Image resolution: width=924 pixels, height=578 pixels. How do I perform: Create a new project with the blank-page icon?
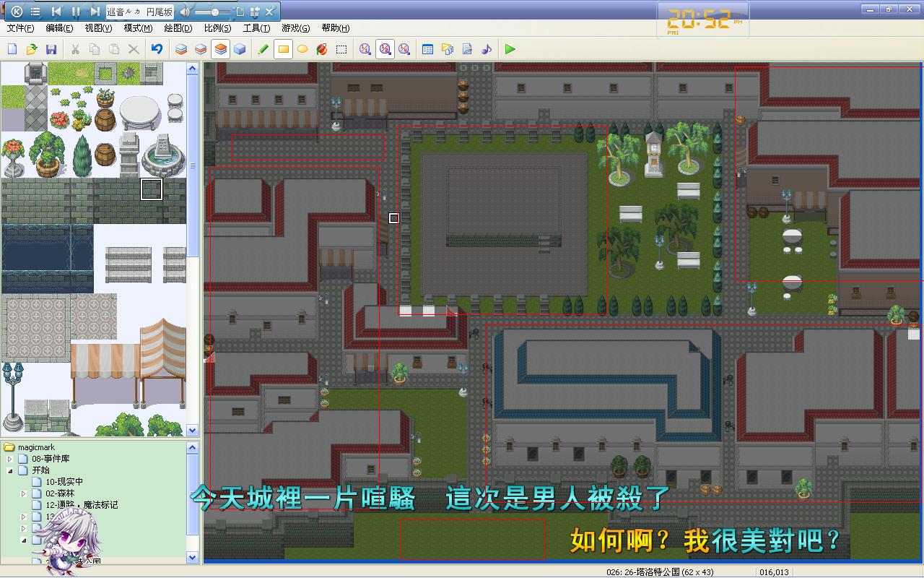pos(12,49)
